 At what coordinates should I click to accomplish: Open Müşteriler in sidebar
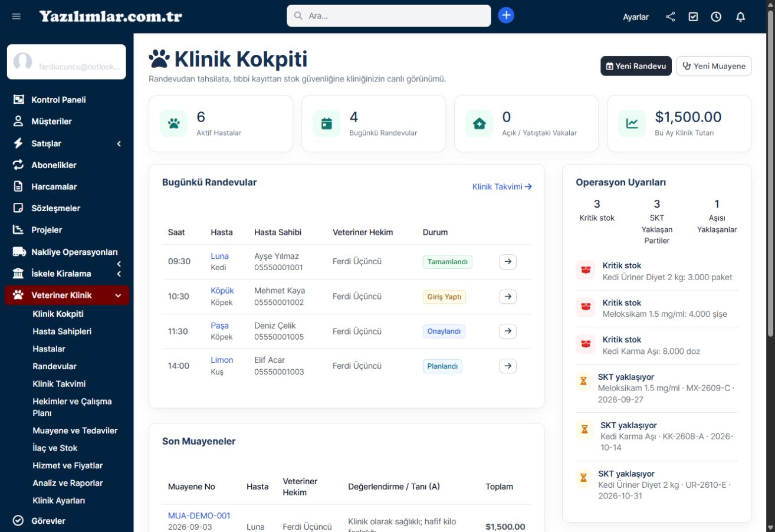51,121
